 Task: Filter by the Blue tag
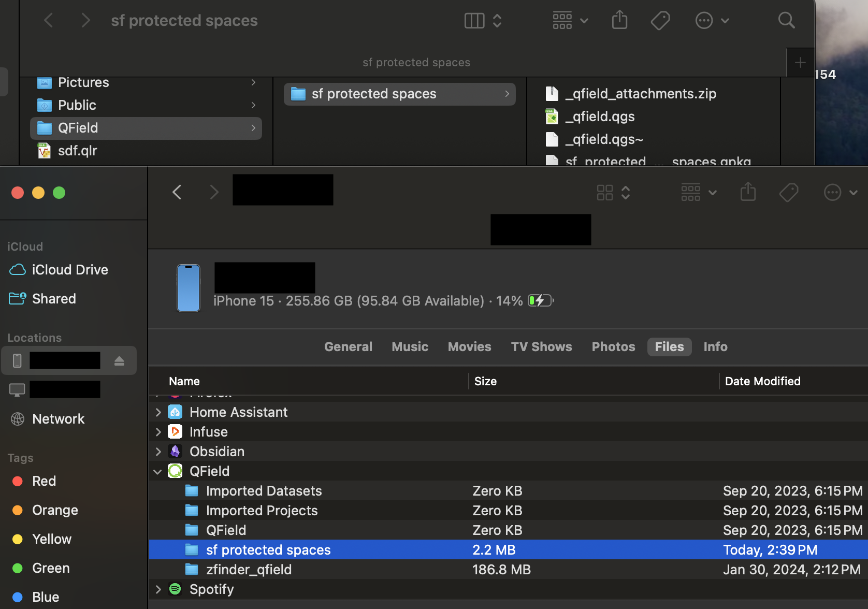(69, 597)
